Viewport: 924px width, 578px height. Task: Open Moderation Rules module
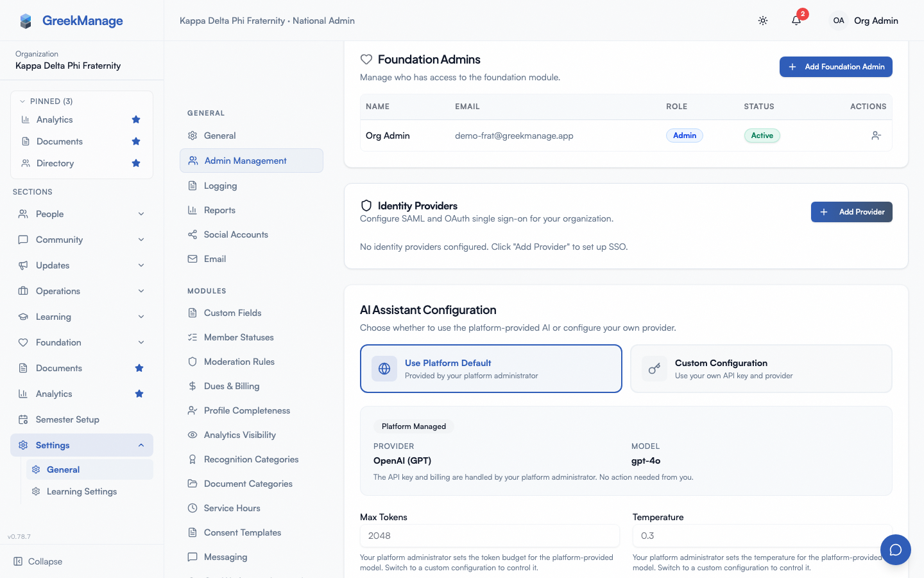pyautogui.click(x=252, y=362)
